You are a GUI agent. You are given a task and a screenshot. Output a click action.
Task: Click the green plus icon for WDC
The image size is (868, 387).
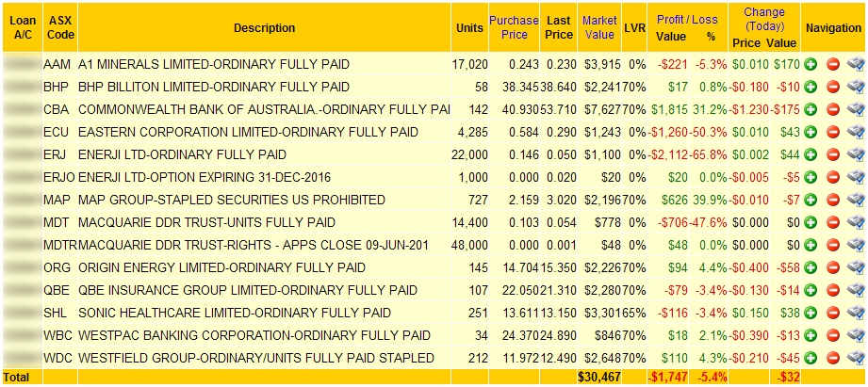tap(811, 358)
